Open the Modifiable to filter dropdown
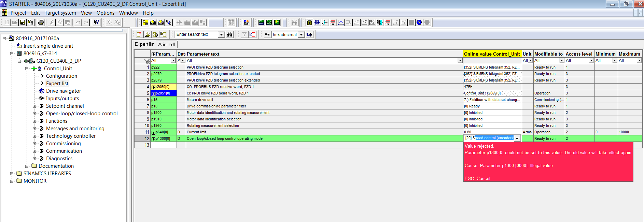Image resolution: width=644 pixels, height=222 pixels. (x=562, y=60)
